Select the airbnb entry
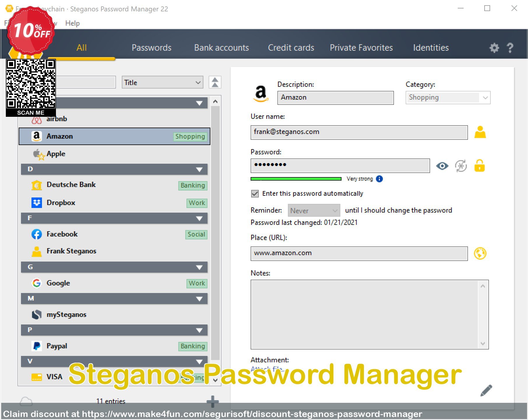This screenshot has height=420, width=528. tap(114, 119)
